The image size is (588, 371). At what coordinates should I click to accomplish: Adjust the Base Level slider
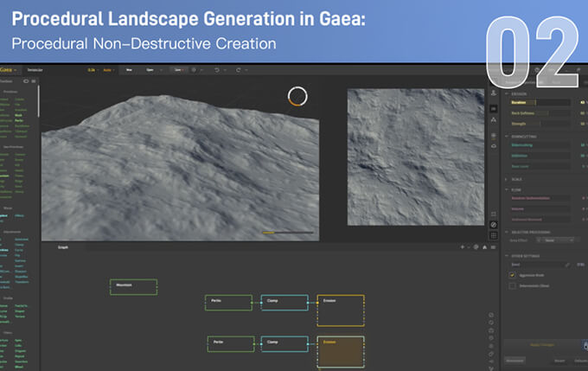[x=540, y=166]
